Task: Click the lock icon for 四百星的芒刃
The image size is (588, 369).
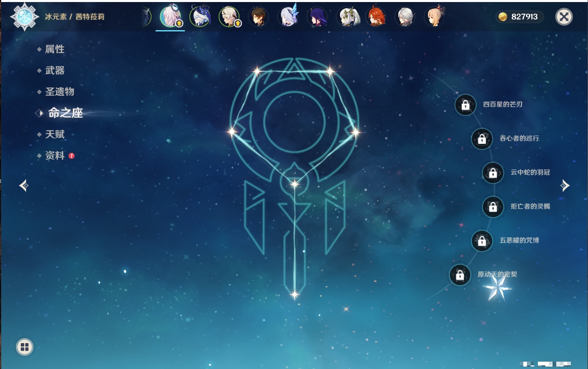Action: [465, 105]
